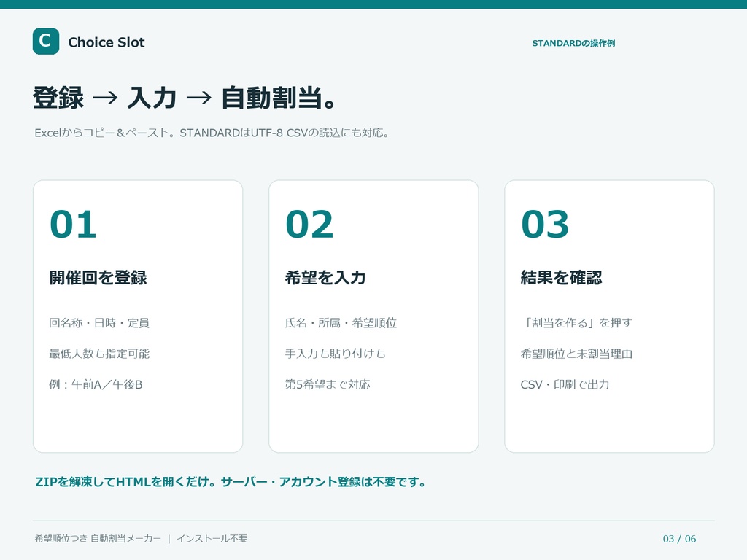Click the line 'CSV・印刷で出力'

click(565, 385)
